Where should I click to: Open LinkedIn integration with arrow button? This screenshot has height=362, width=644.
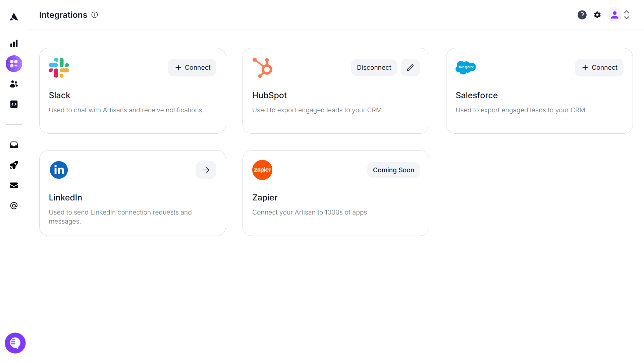point(206,170)
